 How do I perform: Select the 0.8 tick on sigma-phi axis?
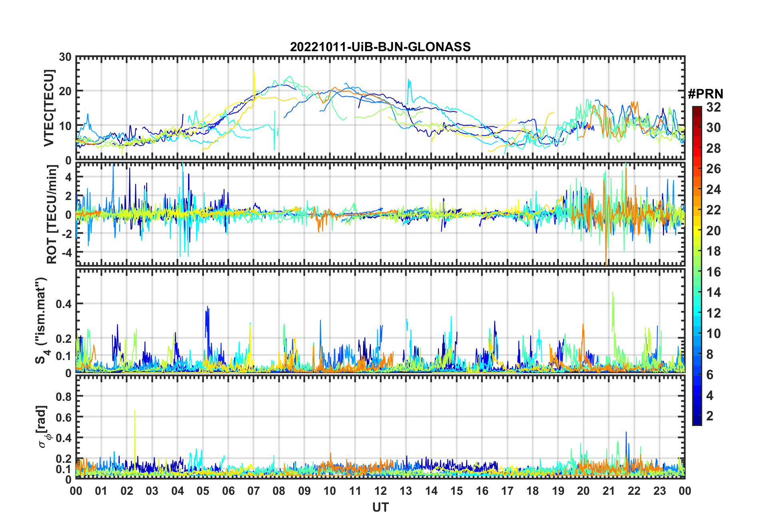point(63,396)
